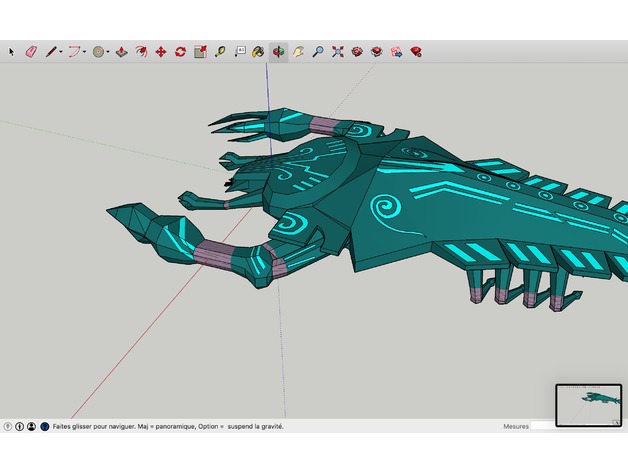Open the blue help icon in status bar

[45, 426]
